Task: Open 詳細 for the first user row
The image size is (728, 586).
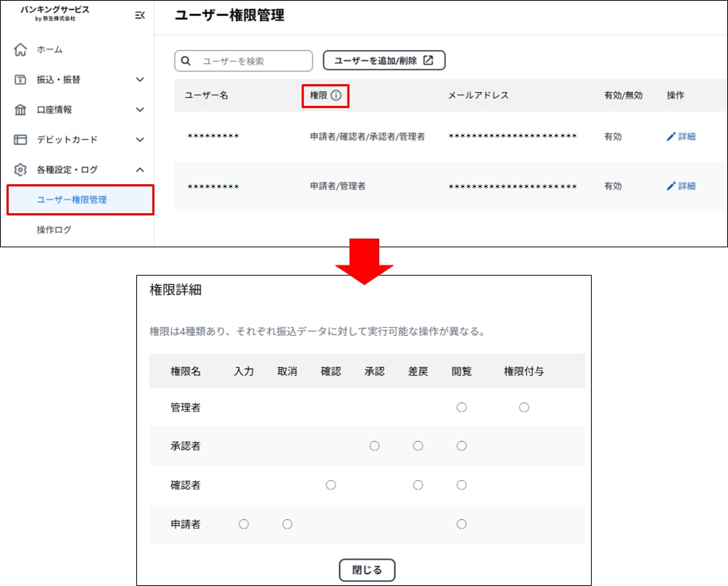Action: click(x=681, y=136)
